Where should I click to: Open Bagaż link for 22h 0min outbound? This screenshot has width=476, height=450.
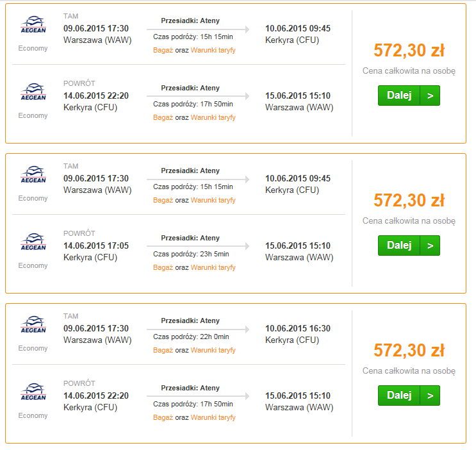click(163, 351)
